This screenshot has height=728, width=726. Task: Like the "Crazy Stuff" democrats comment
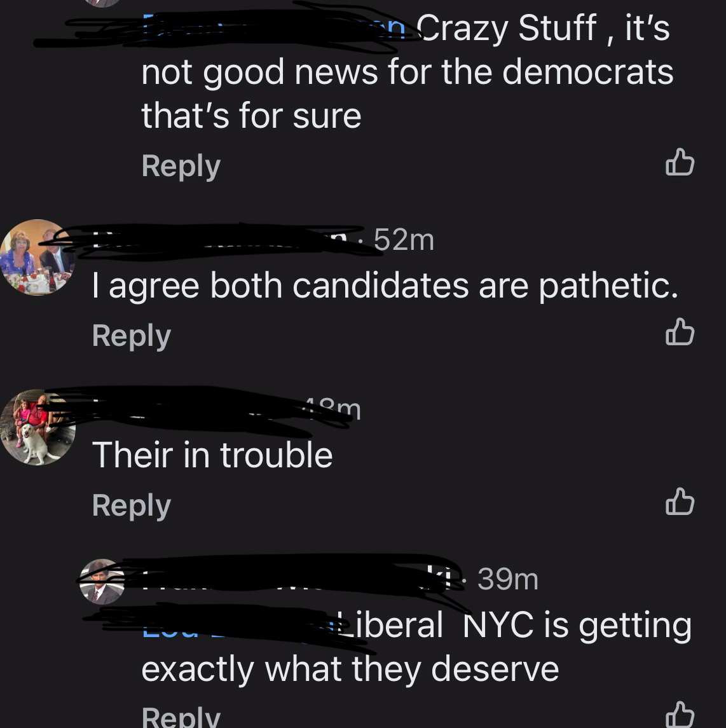[680, 163]
